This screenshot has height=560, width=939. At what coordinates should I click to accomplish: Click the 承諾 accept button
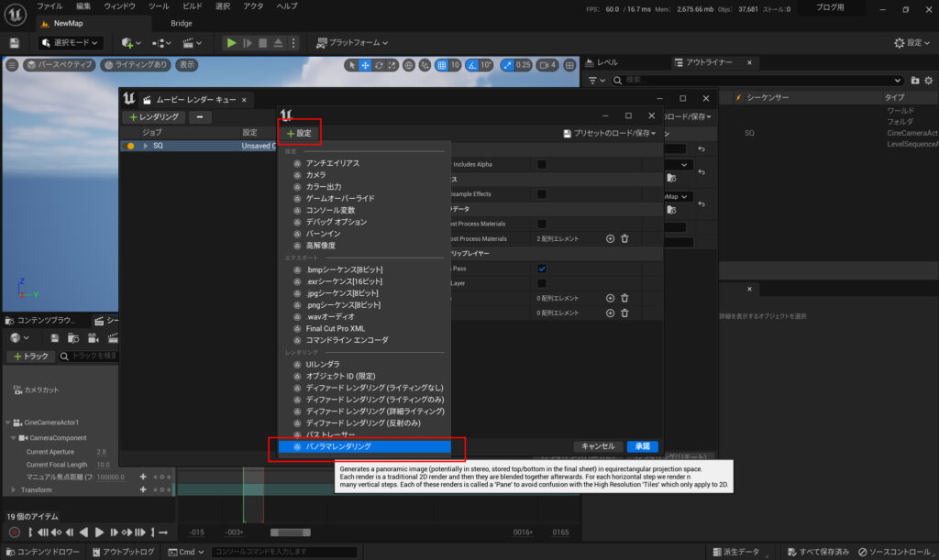[642, 446]
